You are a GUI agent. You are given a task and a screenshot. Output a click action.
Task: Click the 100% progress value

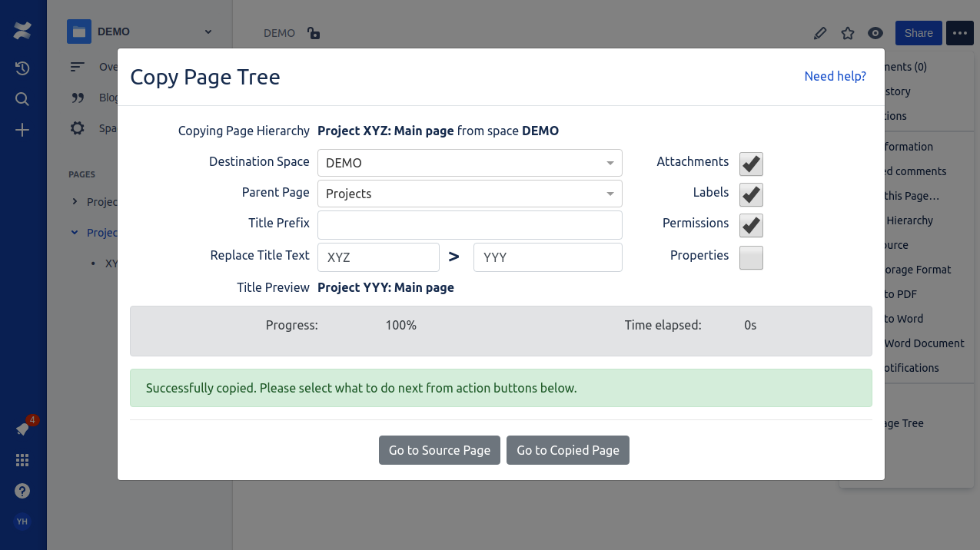(x=401, y=325)
